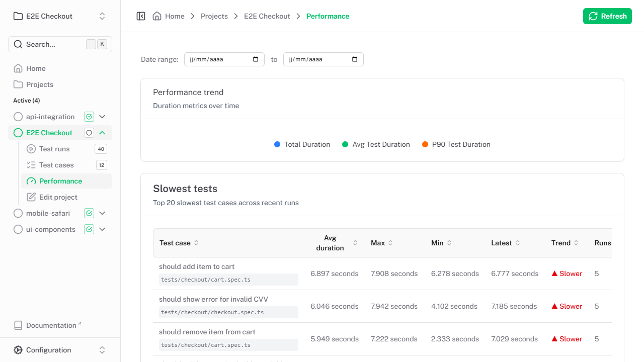644x362 pixels.
Task: Open the mobile-safari project
Action: (47, 213)
